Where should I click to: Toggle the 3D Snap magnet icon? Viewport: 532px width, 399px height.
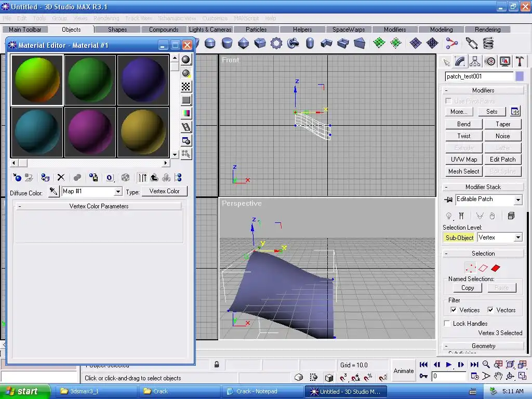point(343,377)
